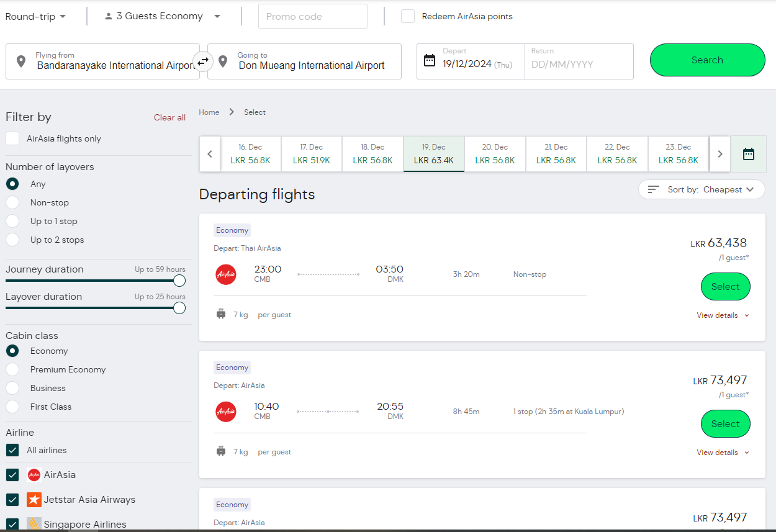Click the location pin in Flying from field
The height and width of the screenshot is (532, 776).
click(x=21, y=61)
